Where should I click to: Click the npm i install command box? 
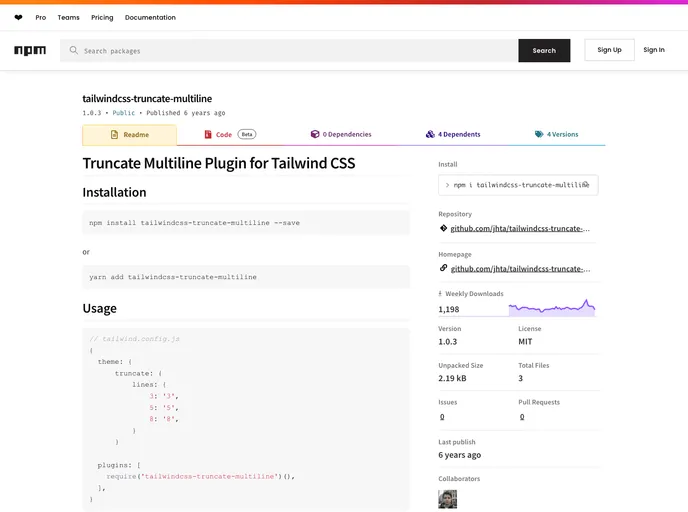tap(518, 185)
